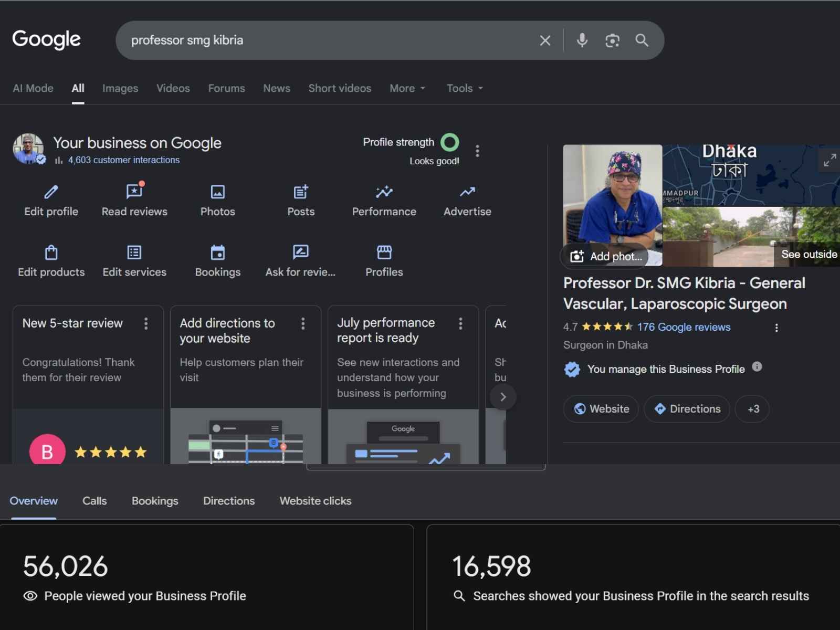Show next suggestion cards with arrow
Screen dimensions: 840x630
click(x=503, y=397)
